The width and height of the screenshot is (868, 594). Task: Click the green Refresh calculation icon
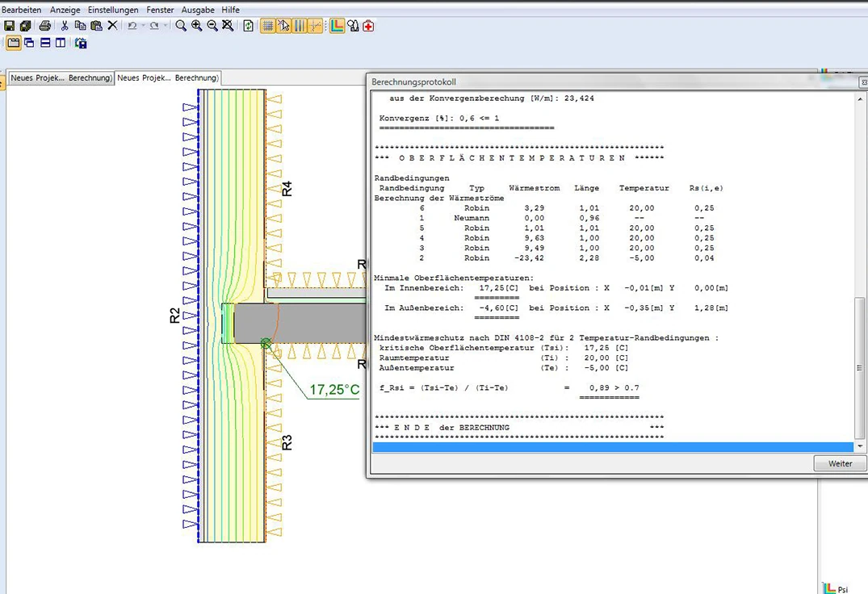tap(249, 26)
